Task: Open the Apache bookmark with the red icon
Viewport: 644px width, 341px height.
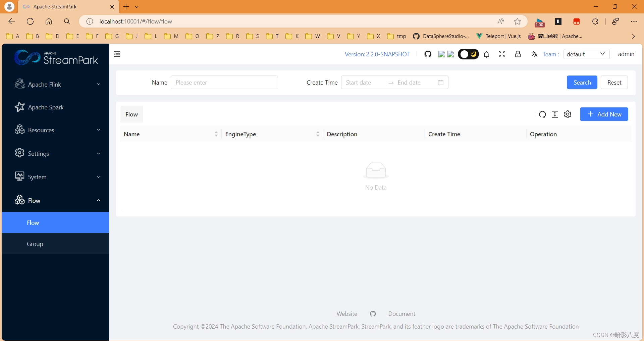Action: (555, 36)
